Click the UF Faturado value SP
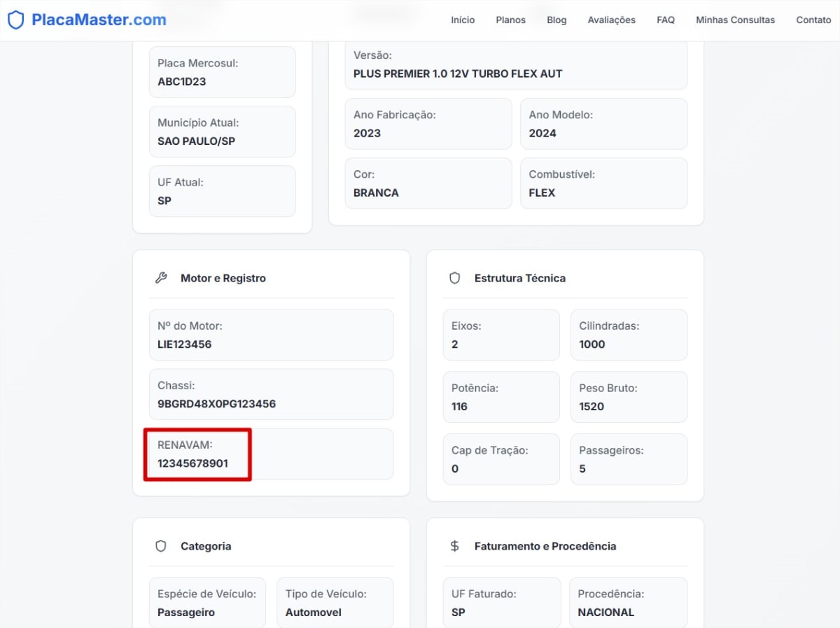Image resolution: width=840 pixels, height=628 pixels. (x=458, y=613)
